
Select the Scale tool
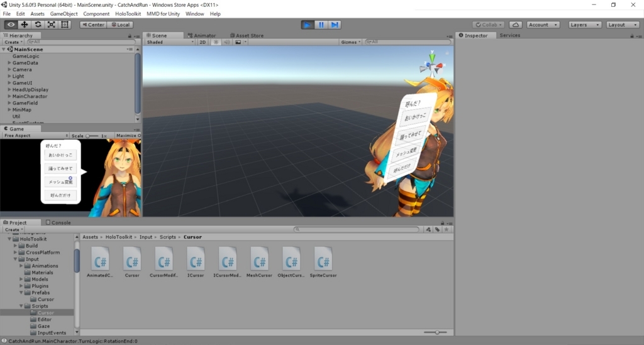click(x=52, y=25)
